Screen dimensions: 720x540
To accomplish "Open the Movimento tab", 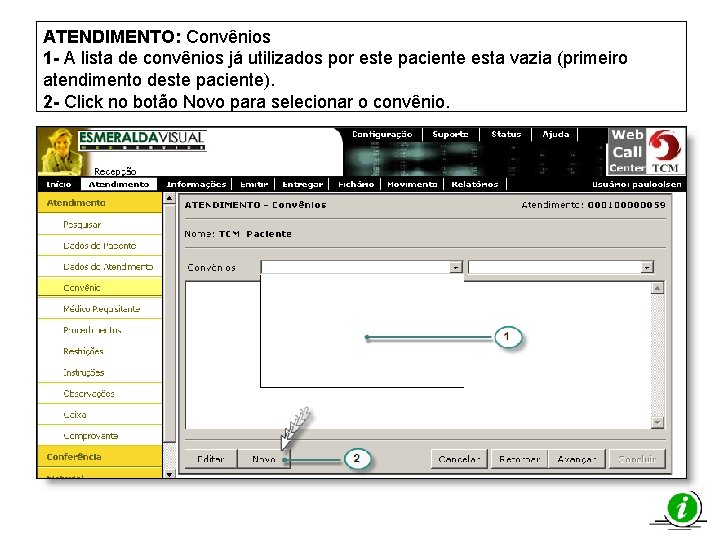I will point(412,184).
